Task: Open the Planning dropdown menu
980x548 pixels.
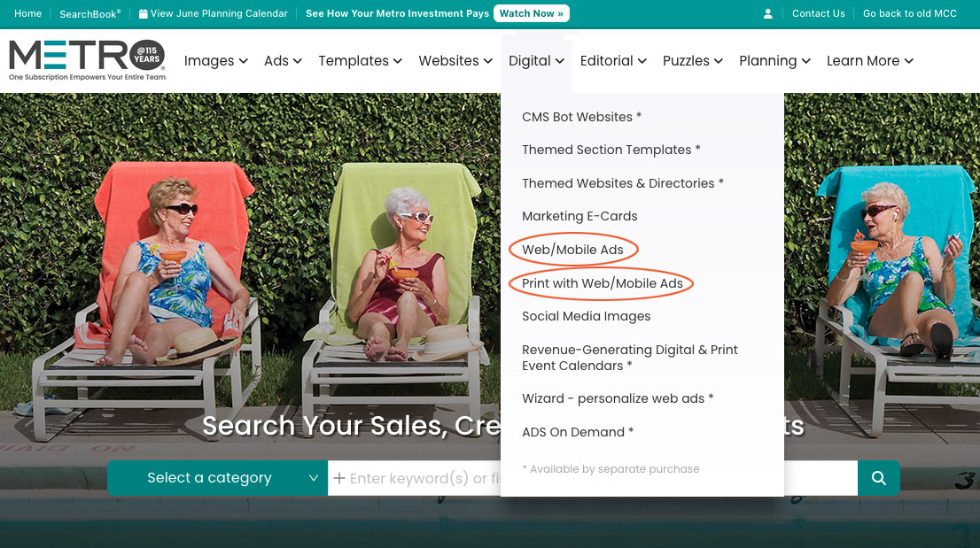Action: [774, 61]
